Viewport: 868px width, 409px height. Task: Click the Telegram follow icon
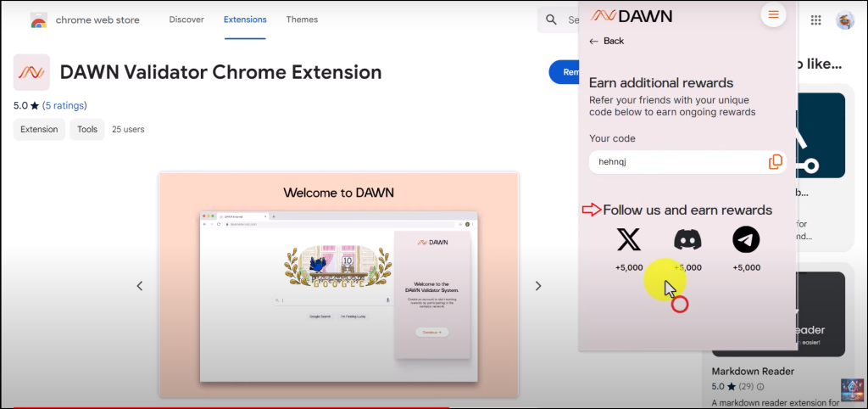(746, 240)
